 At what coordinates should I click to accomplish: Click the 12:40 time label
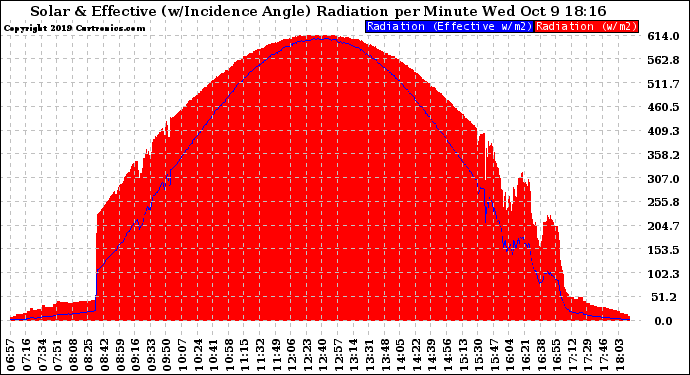pos(323,355)
